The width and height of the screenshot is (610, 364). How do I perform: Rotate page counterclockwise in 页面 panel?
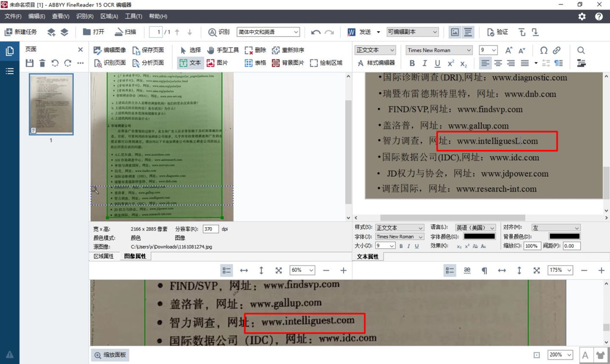click(x=55, y=63)
